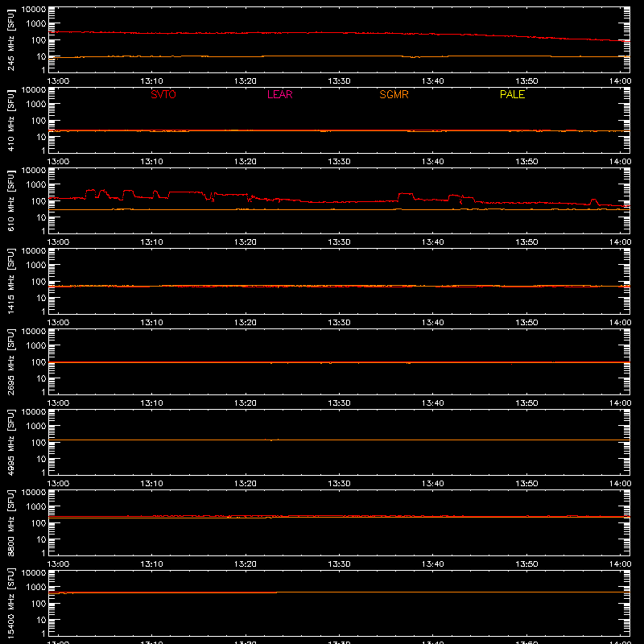Image resolution: width=644 pixels, height=644 pixels.
Task: Click 13:30 label below the 410 MHz plot
Action: pos(339,162)
